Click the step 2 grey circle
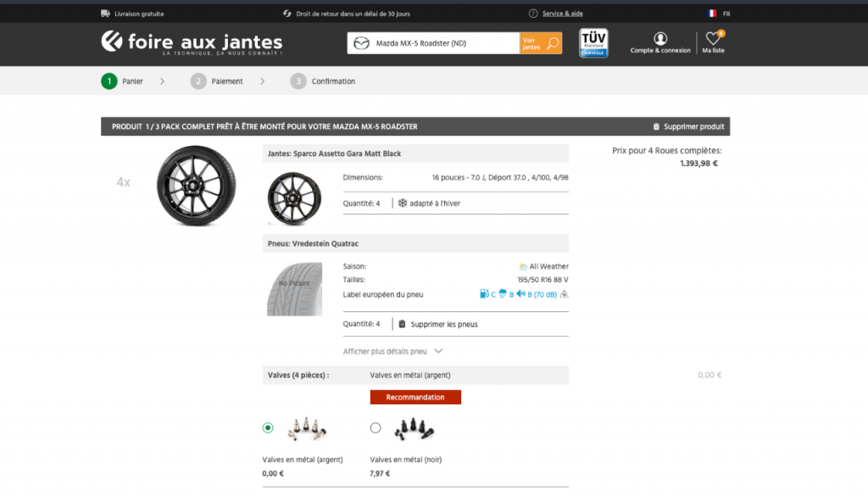Screen dimensions: 868x496 (x=198, y=81)
